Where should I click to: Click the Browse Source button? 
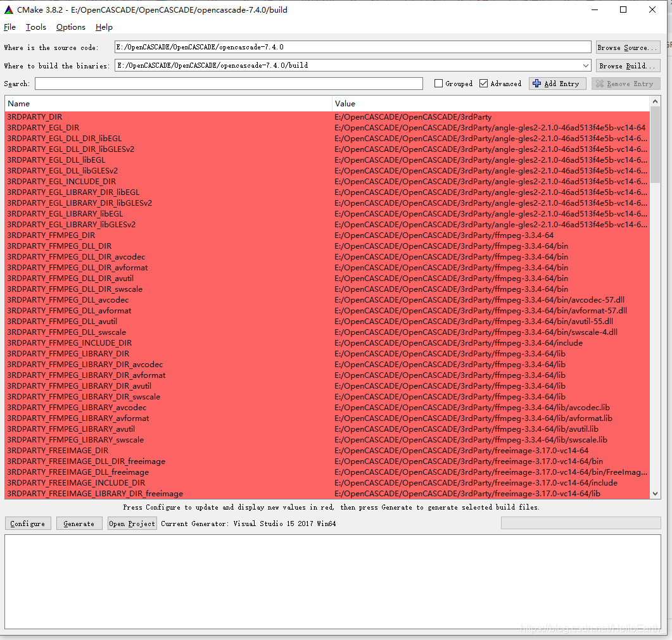(x=628, y=47)
